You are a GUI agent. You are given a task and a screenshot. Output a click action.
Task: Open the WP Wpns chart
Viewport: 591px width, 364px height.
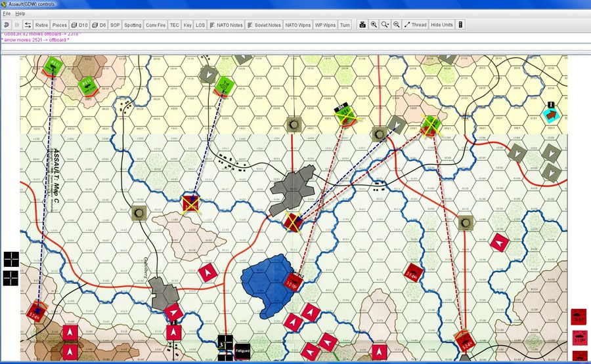point(325,25)
